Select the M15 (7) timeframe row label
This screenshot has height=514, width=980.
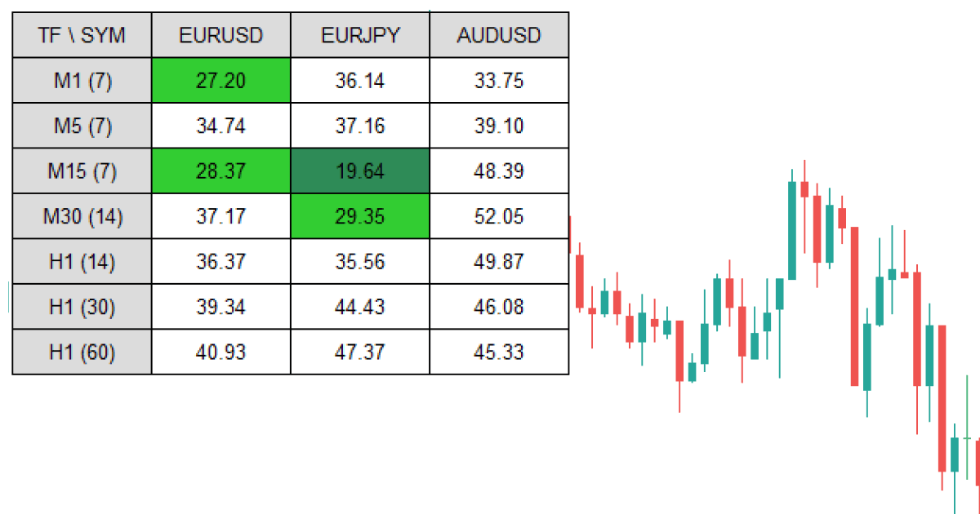(x=82, y=171)
